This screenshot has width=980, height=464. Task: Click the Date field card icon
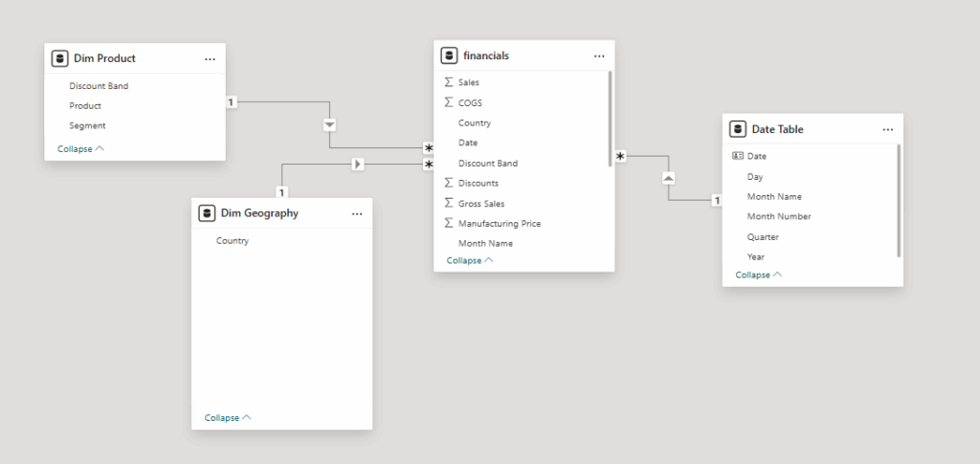737,156
